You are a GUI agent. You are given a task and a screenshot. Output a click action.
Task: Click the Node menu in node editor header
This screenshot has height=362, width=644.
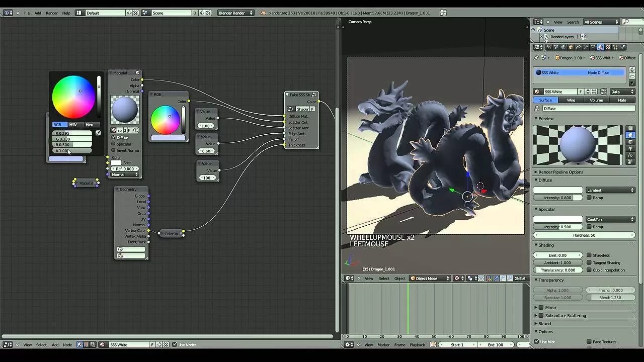(67, 344)
